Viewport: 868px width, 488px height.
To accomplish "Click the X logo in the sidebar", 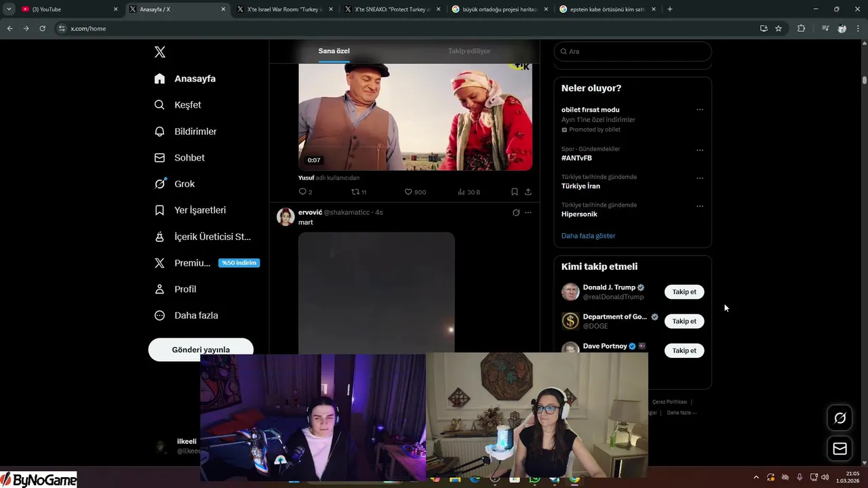I will (159, 52).
